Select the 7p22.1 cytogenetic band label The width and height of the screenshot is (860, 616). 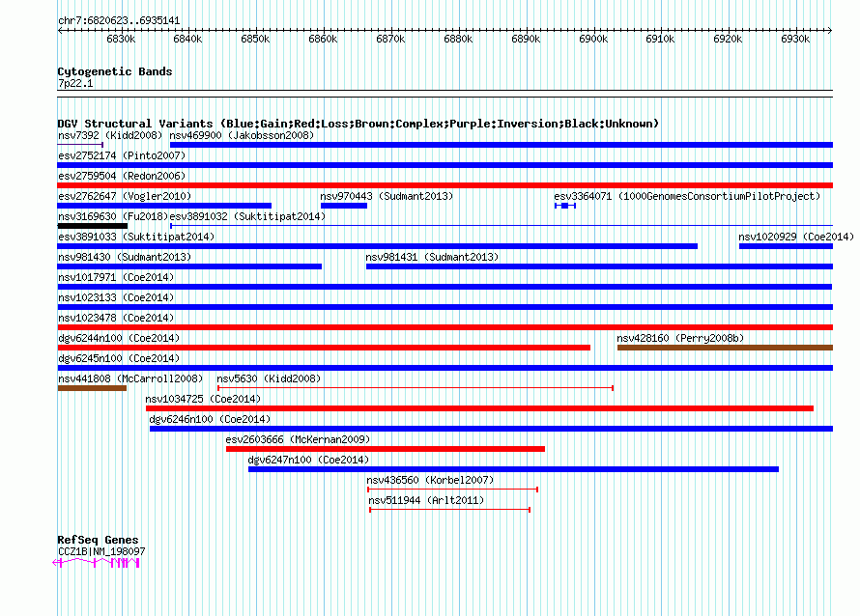click(75, 84)
